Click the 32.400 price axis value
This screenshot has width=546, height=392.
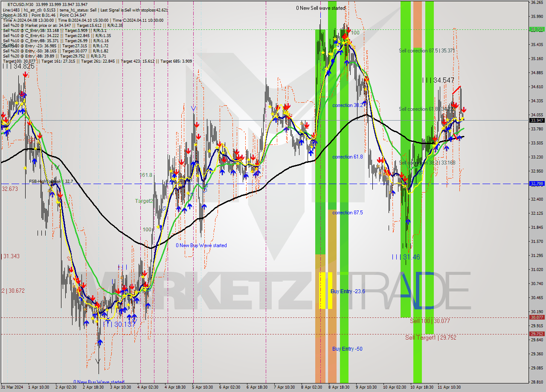[x=537, y=199]
